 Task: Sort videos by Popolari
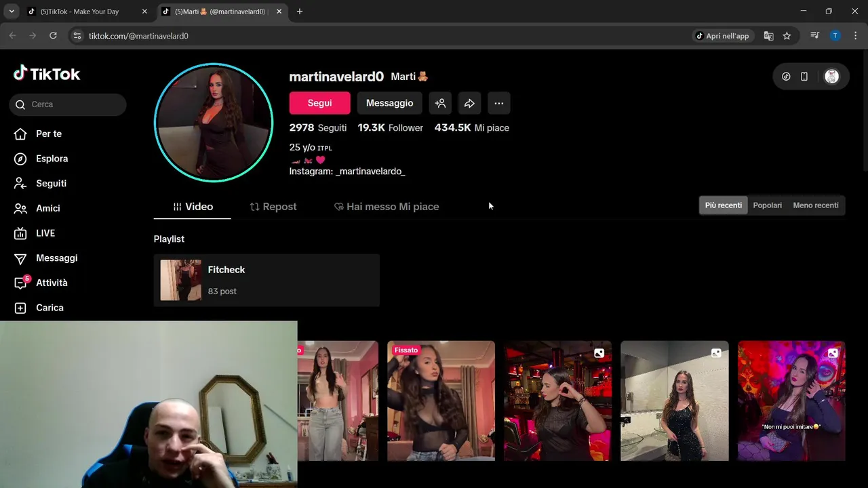click(x=768, y=205)
